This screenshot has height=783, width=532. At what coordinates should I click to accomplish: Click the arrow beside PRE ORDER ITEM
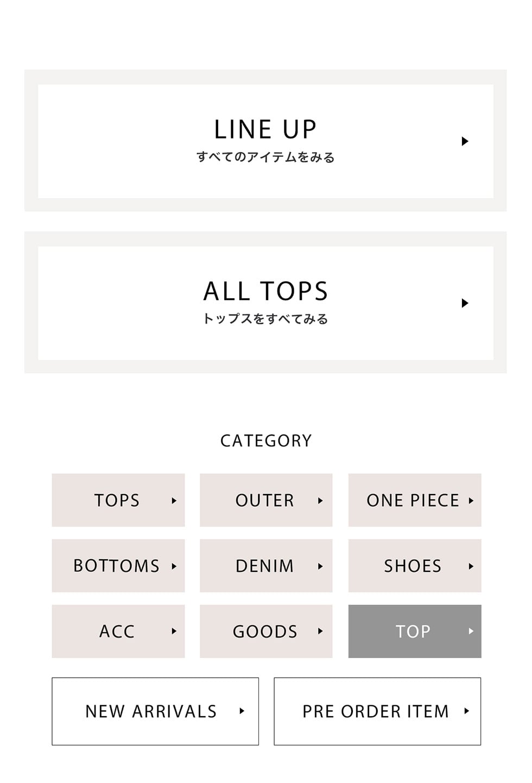[x=466, y=711]
